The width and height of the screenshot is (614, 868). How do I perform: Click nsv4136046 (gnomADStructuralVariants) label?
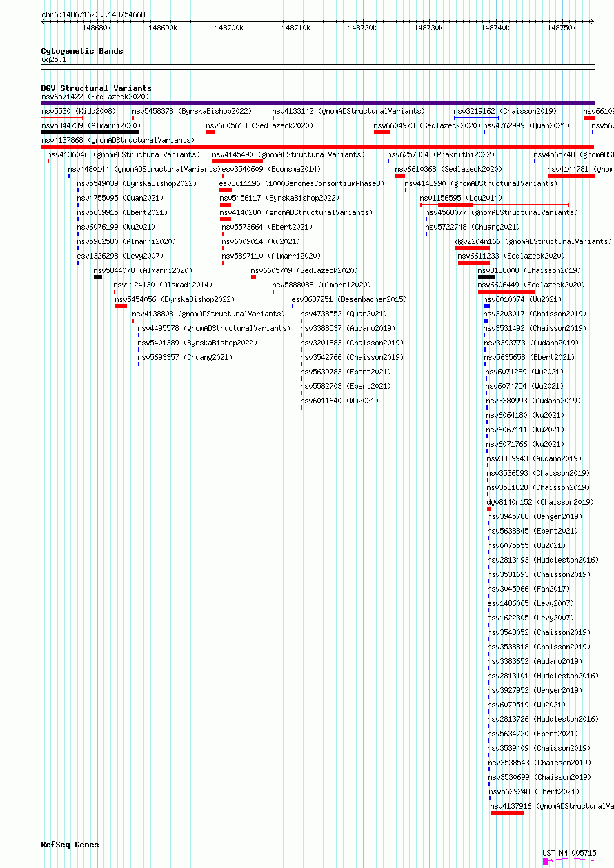tap(123, 154)
